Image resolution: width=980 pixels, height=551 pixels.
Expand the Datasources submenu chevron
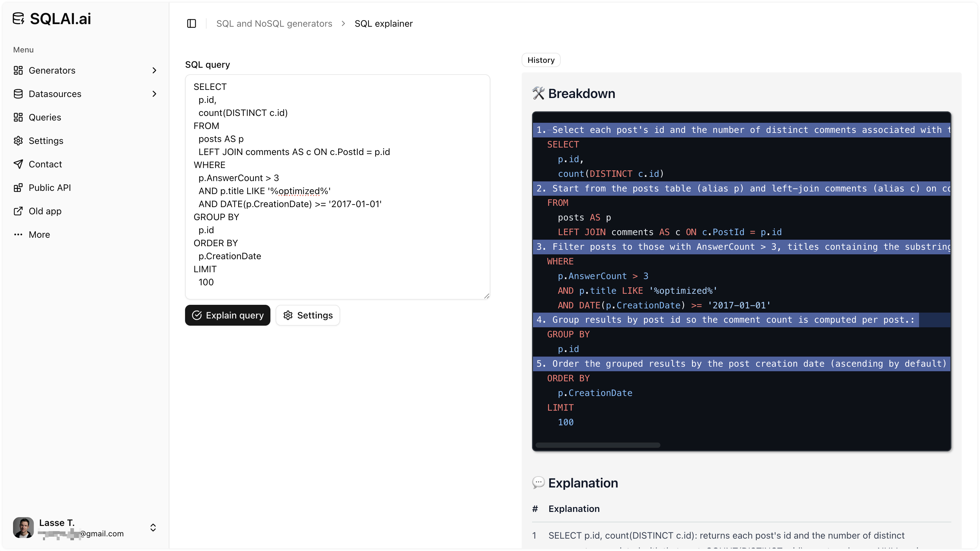(154, 93)
